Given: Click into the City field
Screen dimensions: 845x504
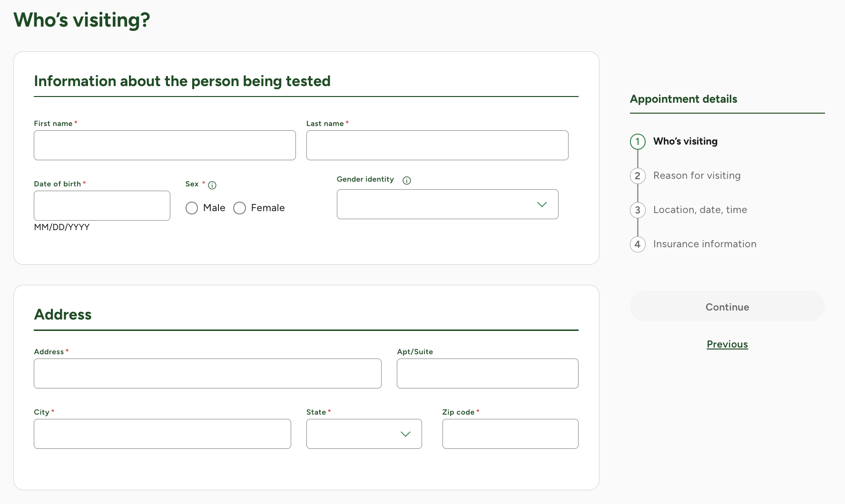Looking at the screenshot, I should pos(162,434).
